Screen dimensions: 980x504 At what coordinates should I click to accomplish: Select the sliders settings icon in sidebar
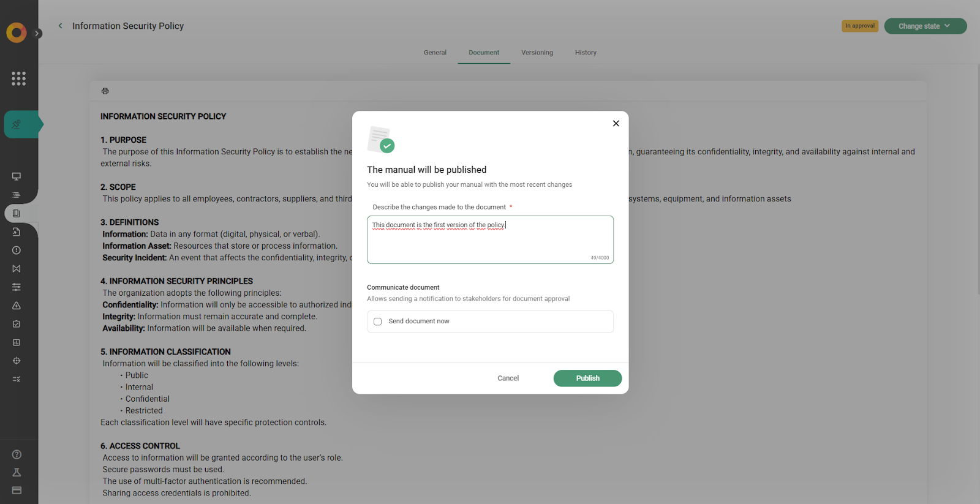(17, 287)
